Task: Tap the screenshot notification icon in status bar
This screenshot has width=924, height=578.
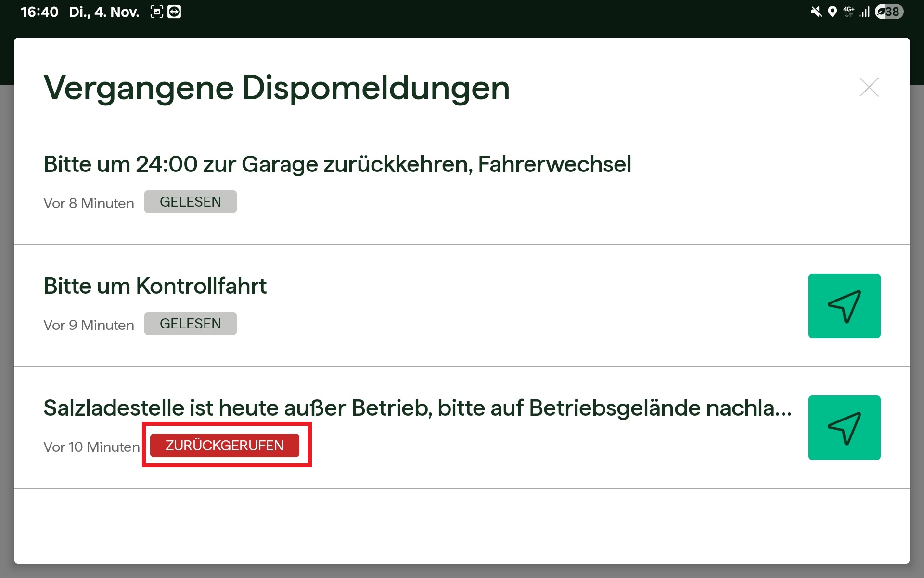Action: 157,12
